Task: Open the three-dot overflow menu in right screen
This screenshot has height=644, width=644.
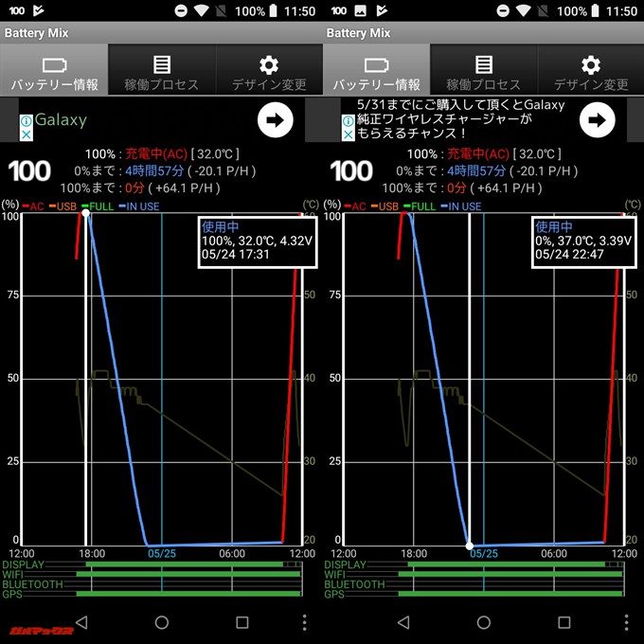Action: tap(626, 622)
